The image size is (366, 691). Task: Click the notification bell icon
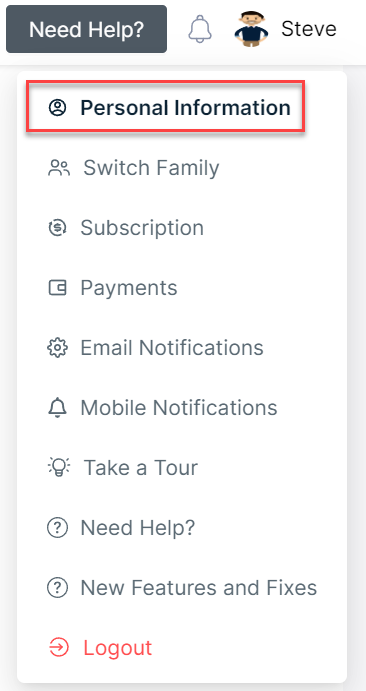click(200, 29)
